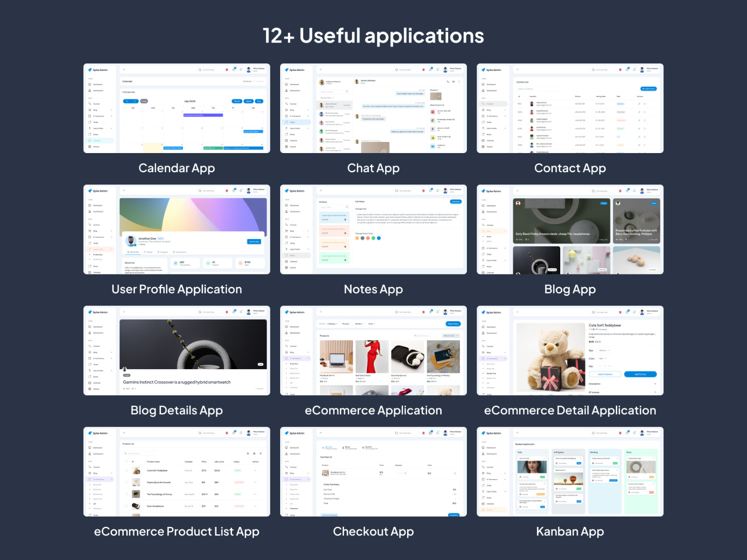Click Add Notes button in Notes App

456,202
